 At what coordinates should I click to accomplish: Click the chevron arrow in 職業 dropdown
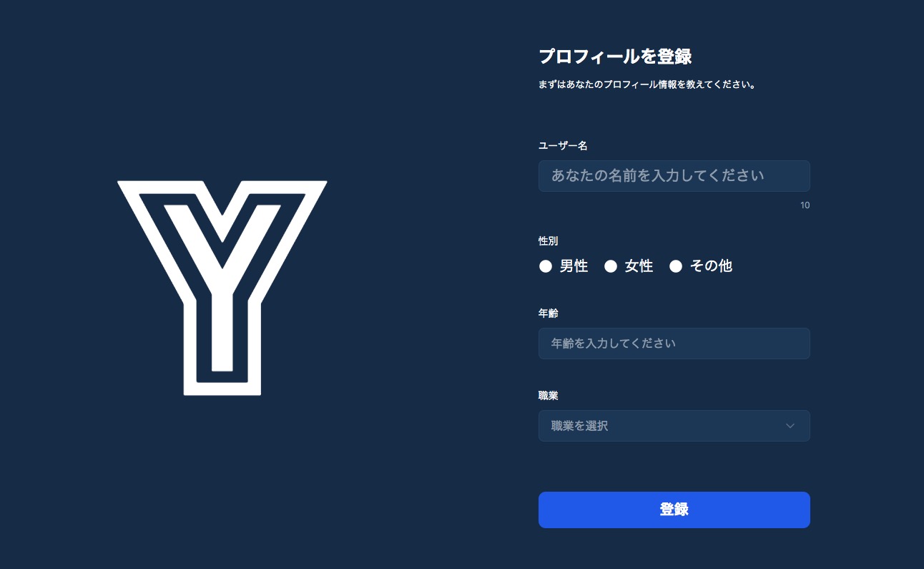click(790, 426)
